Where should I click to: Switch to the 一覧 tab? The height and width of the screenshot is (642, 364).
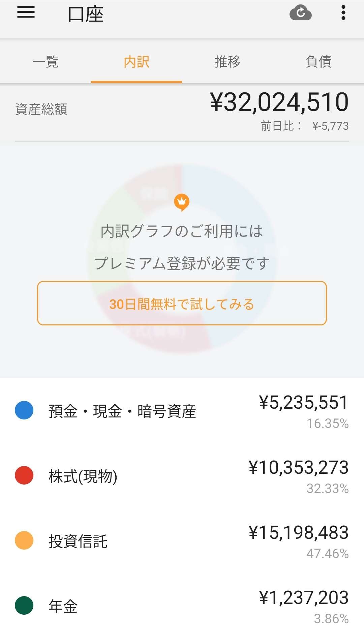click(45, 62)
